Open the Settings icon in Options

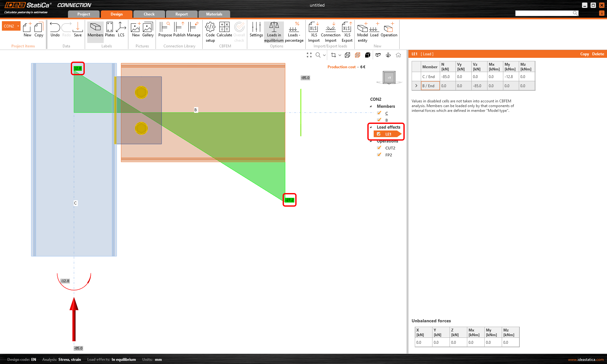256,30
